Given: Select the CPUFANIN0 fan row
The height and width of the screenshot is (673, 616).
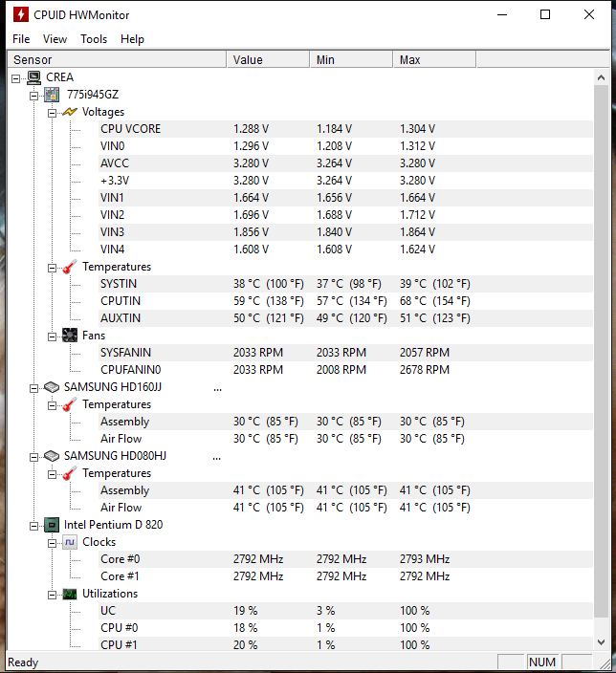Looking at the screenshot, I should (346, 370).
